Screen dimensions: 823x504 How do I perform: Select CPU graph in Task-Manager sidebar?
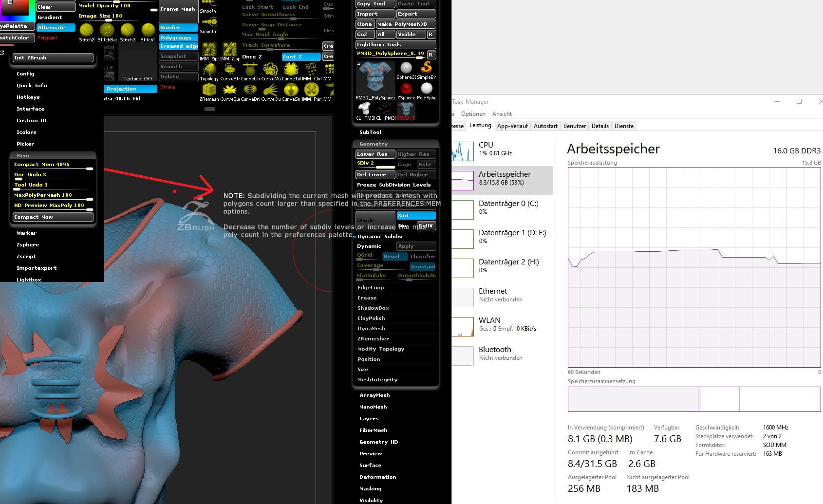[503, 151]
